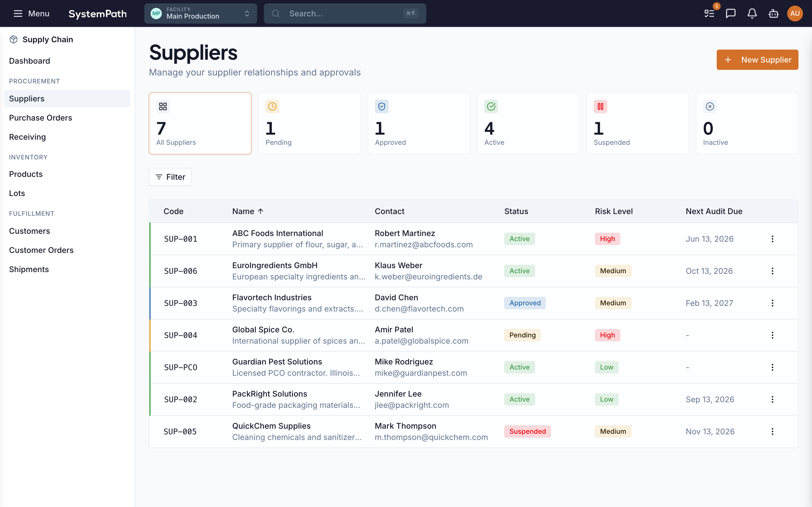Click the New Supplier button
812x507 pixels.
(757, 60)
